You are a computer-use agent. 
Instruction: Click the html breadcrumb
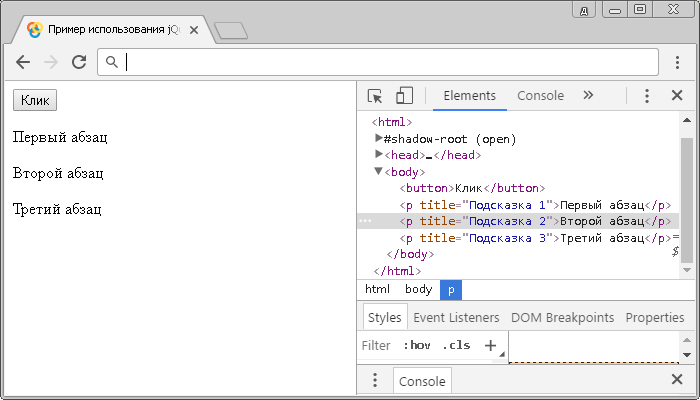point(377,289)
